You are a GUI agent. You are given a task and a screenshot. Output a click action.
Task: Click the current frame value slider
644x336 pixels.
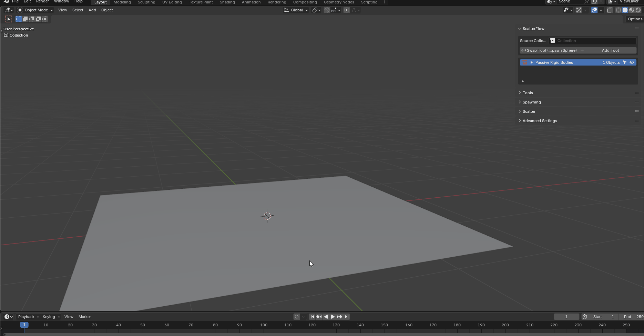pyautogui.click(x=566, y=316)
